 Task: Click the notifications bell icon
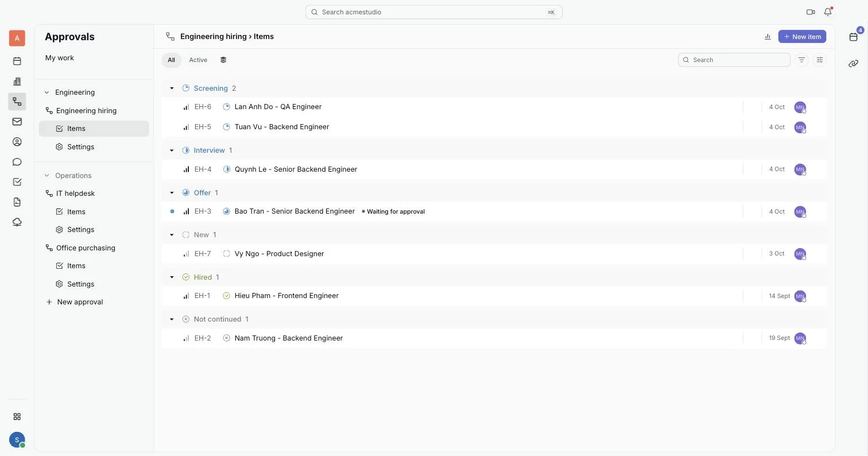pos(828,12)
